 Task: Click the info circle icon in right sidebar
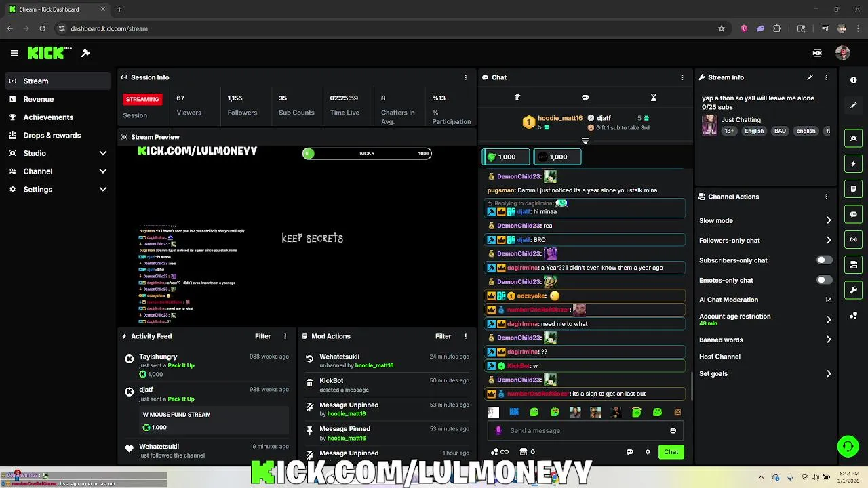click(x=854, y=80)
